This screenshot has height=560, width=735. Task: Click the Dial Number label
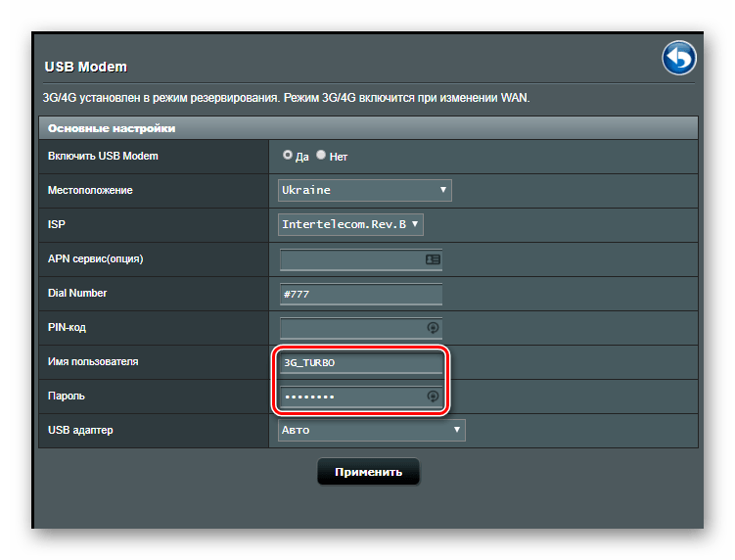(77, 293)
